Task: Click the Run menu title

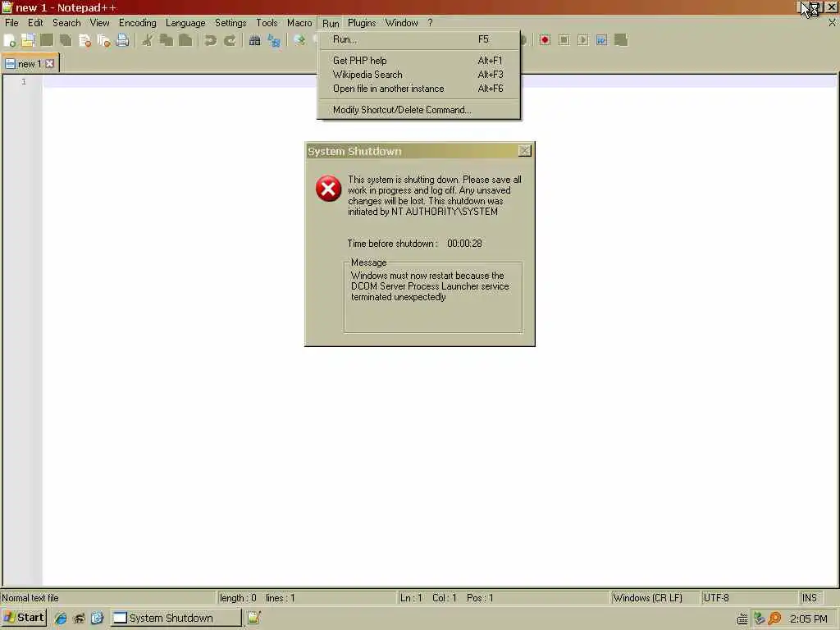Action: 331,23
